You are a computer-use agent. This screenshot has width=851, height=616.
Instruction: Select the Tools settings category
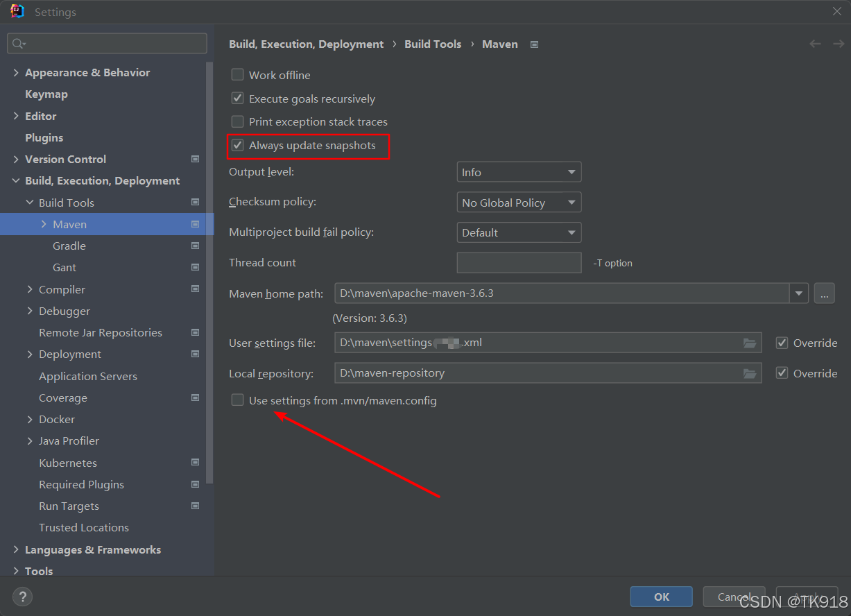pyautogui.click(x=39, y=571)
